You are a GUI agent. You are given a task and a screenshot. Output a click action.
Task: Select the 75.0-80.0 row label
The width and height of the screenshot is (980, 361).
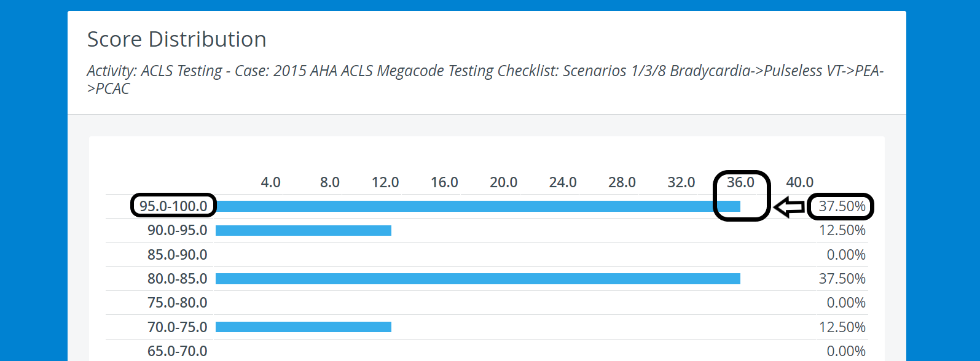pyautogui.click(x=178, y=303)
